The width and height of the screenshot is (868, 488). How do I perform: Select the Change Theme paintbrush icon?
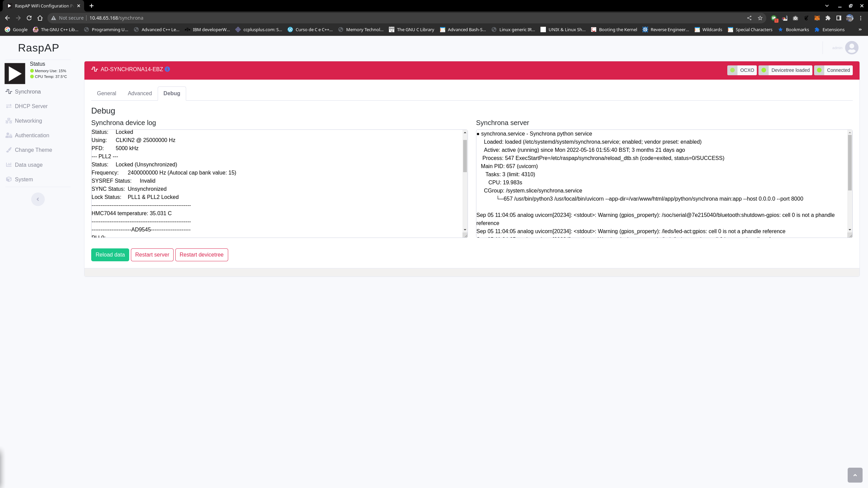point(9,150)
